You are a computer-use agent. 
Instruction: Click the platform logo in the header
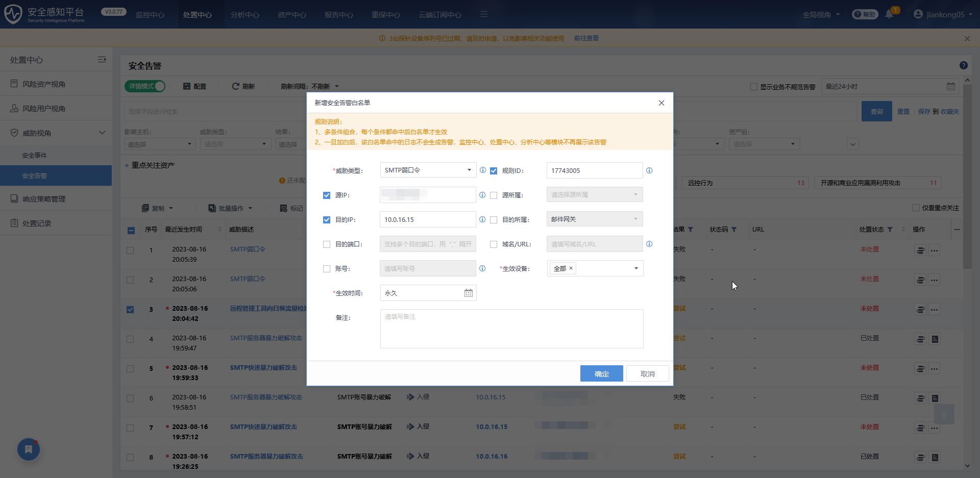[x=13, y=14]
